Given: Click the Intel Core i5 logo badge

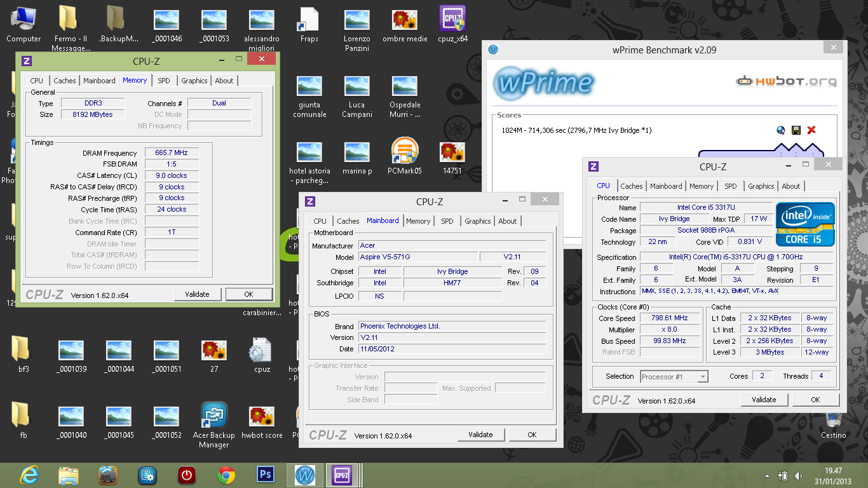Looking at the screenshot, I should tap(805, 224).
